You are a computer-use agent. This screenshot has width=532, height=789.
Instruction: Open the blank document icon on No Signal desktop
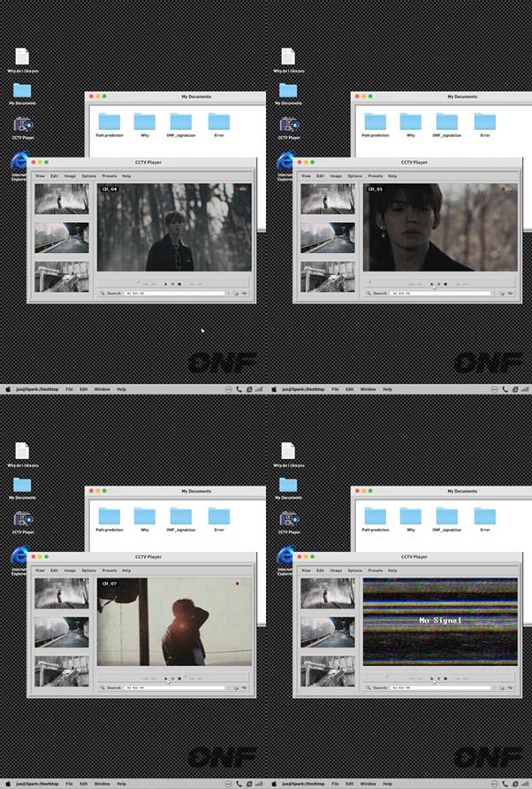tap(288, 451)
